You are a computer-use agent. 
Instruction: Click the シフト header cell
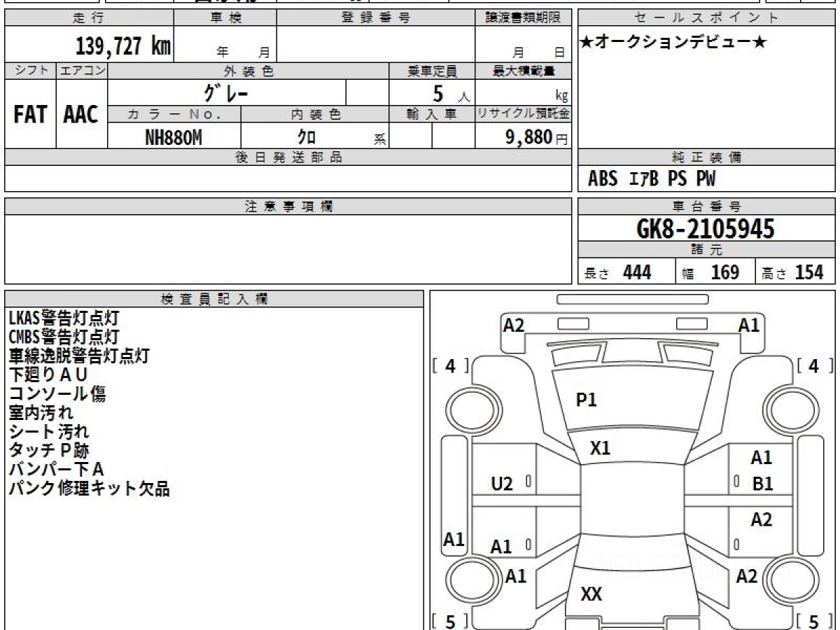click(x=30, y=71)
